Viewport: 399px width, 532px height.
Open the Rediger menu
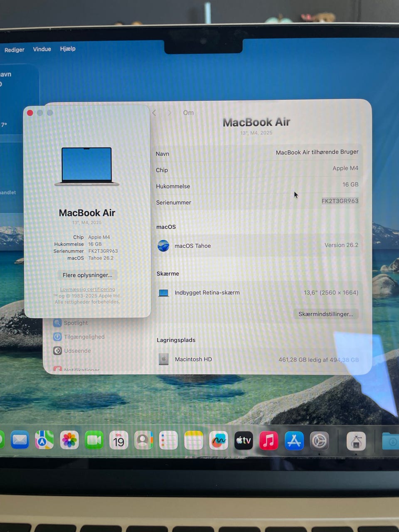pyautogui.click(x=15, y=49)
